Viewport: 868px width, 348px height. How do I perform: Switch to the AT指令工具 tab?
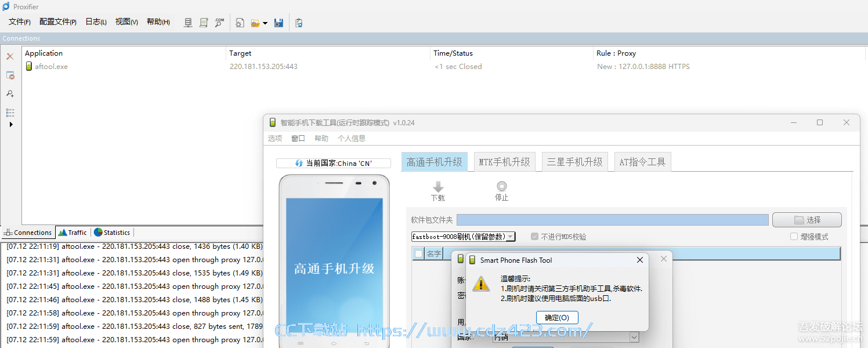coord(643,162)
